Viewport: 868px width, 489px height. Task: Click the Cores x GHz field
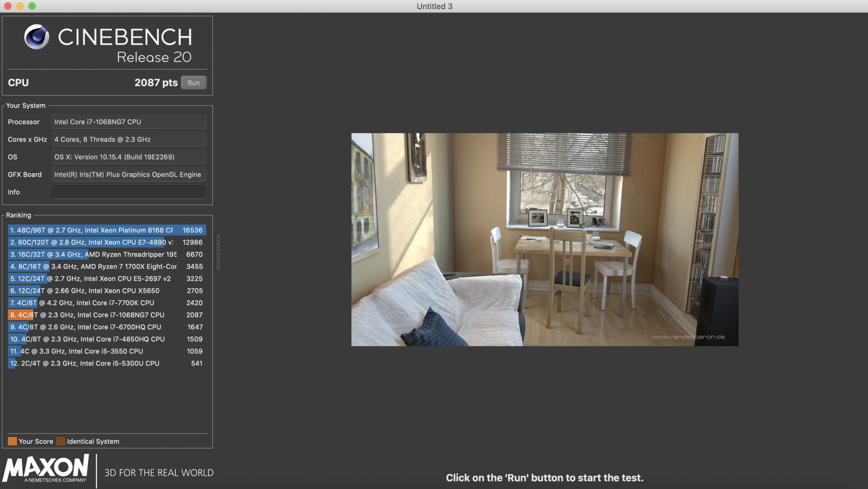pos(128,139)
